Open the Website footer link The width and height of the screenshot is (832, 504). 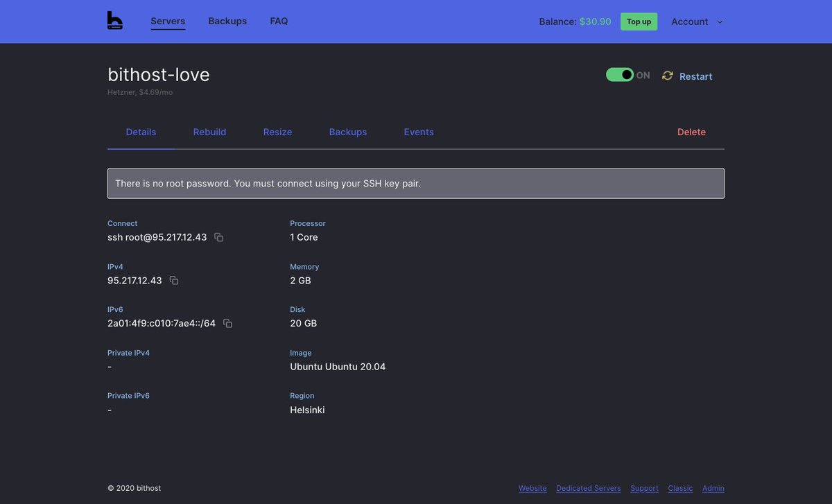532,488
